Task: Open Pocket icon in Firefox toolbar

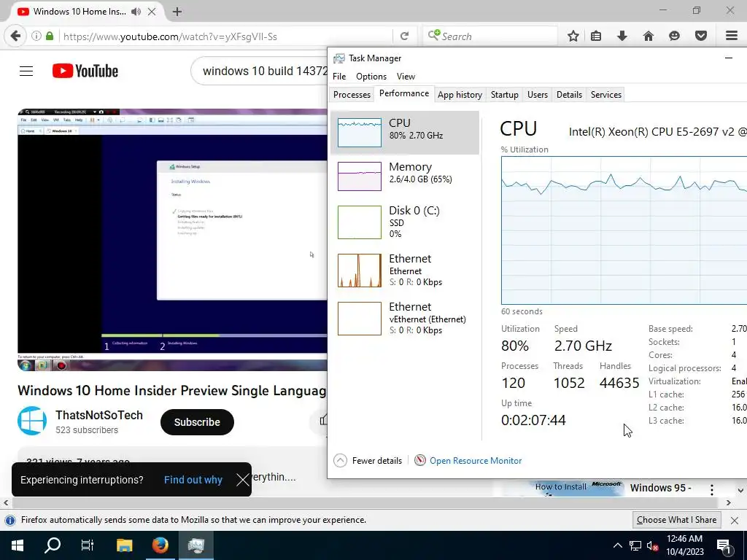Action: [701, 36]
